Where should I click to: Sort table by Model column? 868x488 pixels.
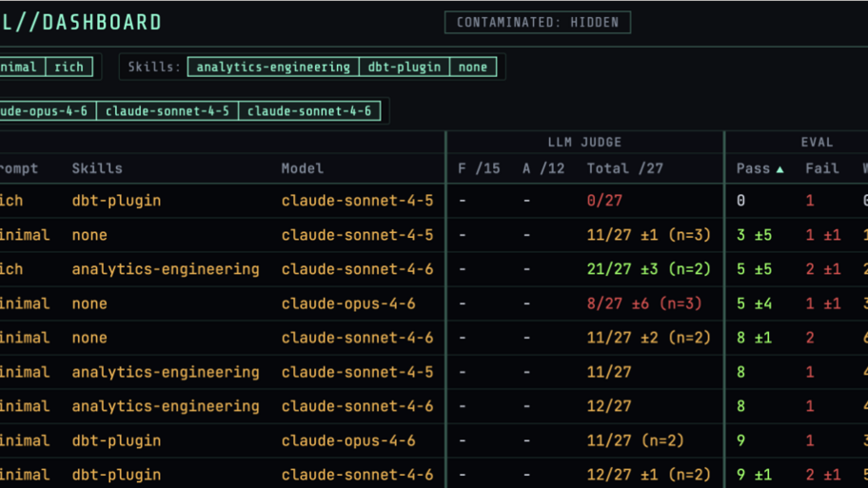(x=303, y=168)
